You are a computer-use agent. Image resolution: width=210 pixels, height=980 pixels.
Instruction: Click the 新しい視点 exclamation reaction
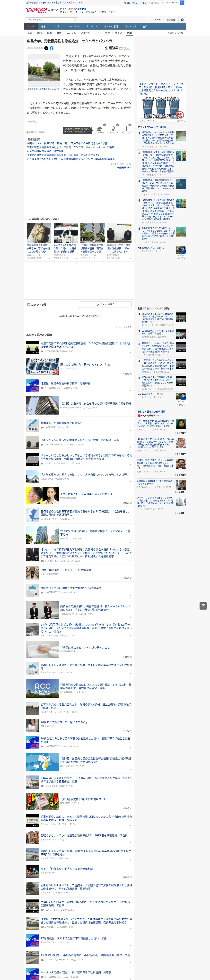coord(127,129)
